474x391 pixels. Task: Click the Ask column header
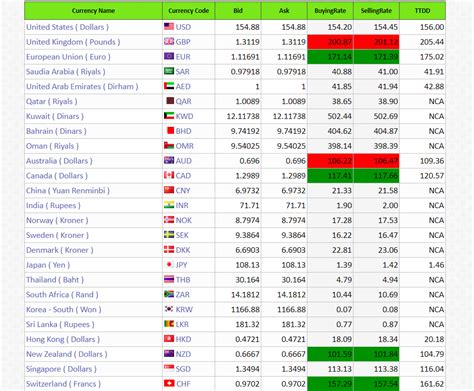pos(284,11)
